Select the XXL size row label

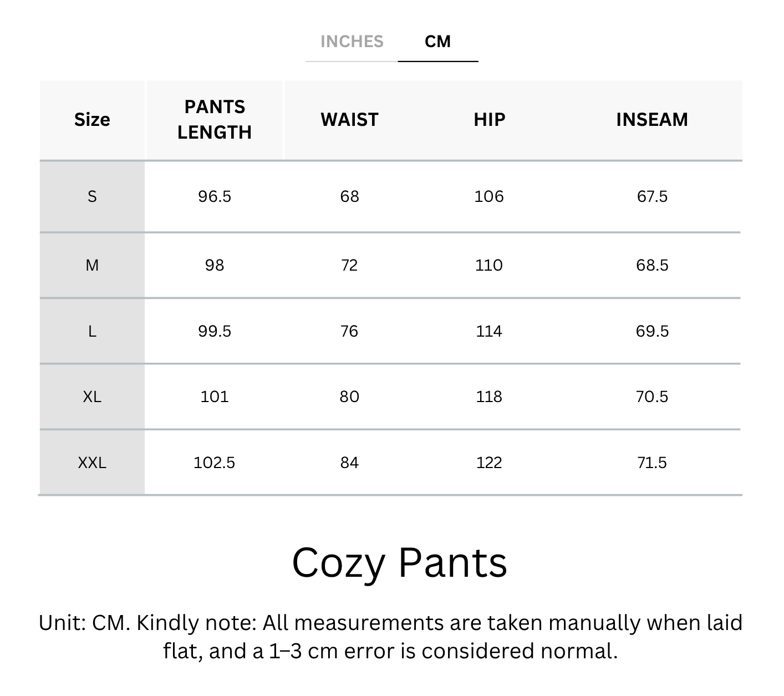point(92,463)
